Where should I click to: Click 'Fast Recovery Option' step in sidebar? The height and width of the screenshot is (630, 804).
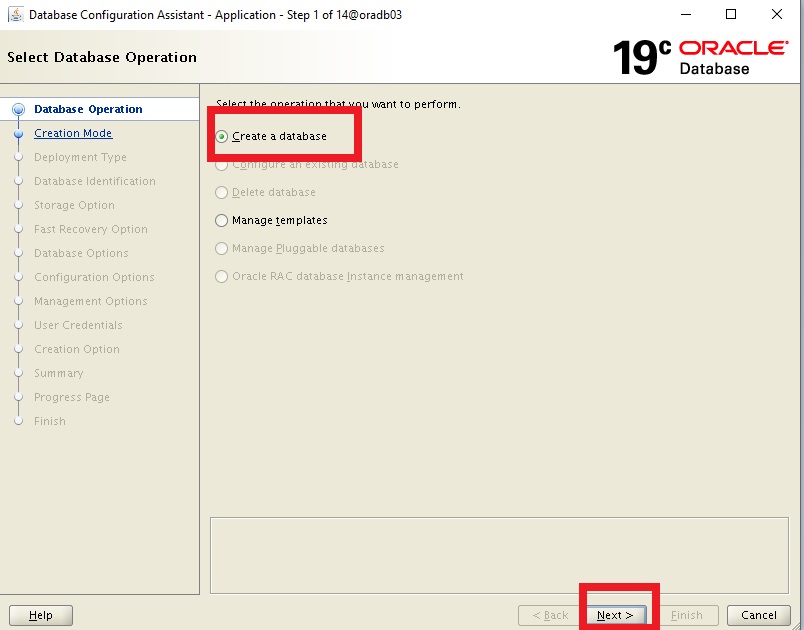coord(91,229)
